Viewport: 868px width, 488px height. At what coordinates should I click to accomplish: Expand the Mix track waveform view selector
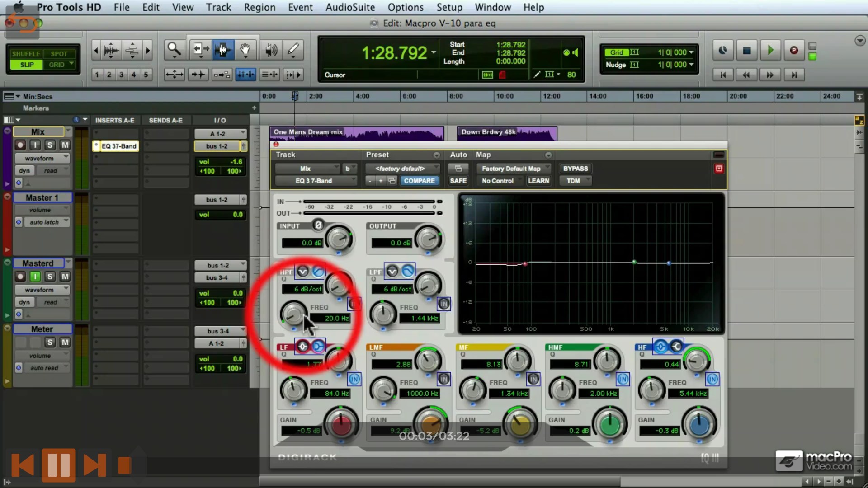tap(42, 158)
